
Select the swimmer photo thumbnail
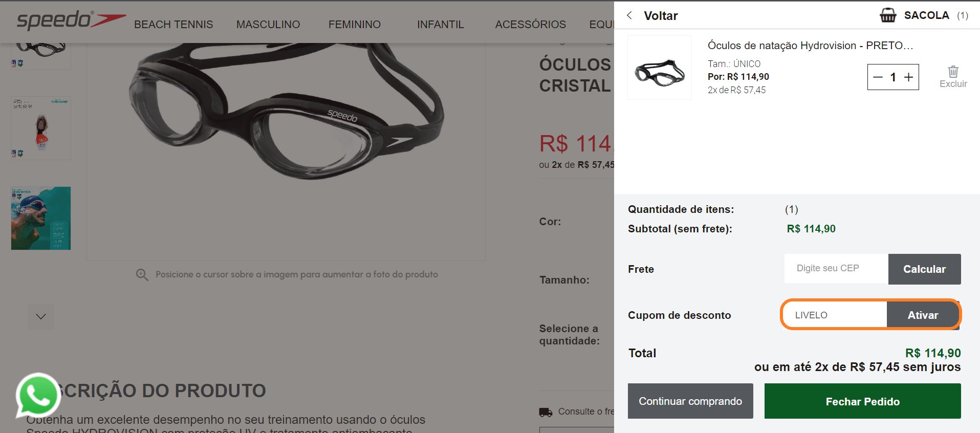pyautogui.click(x=41, y=218)
